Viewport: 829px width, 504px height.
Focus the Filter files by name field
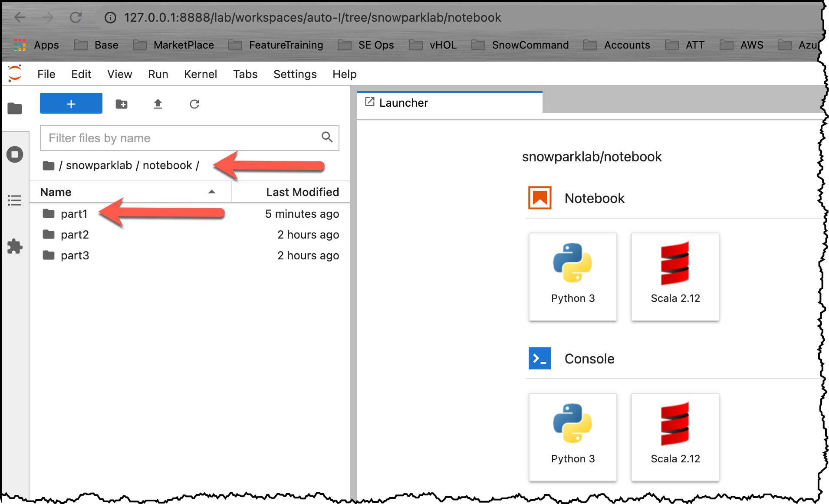pos(189,138)
